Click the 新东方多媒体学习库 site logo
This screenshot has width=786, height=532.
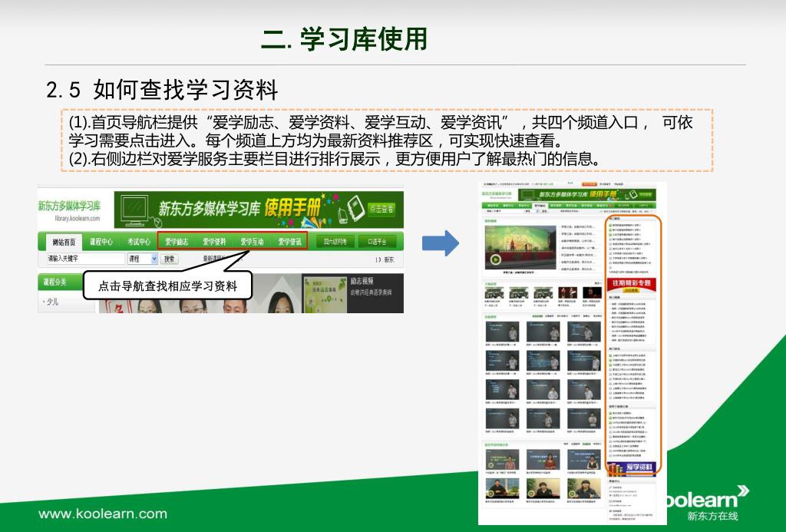click(x=70, y=210)
